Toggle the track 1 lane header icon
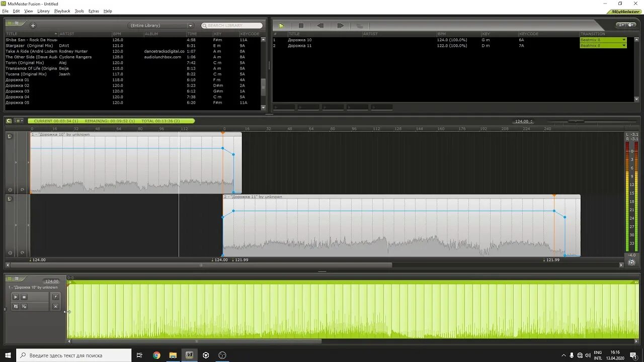The width and height of the screenshot is (644, 362). coord(10,136)
